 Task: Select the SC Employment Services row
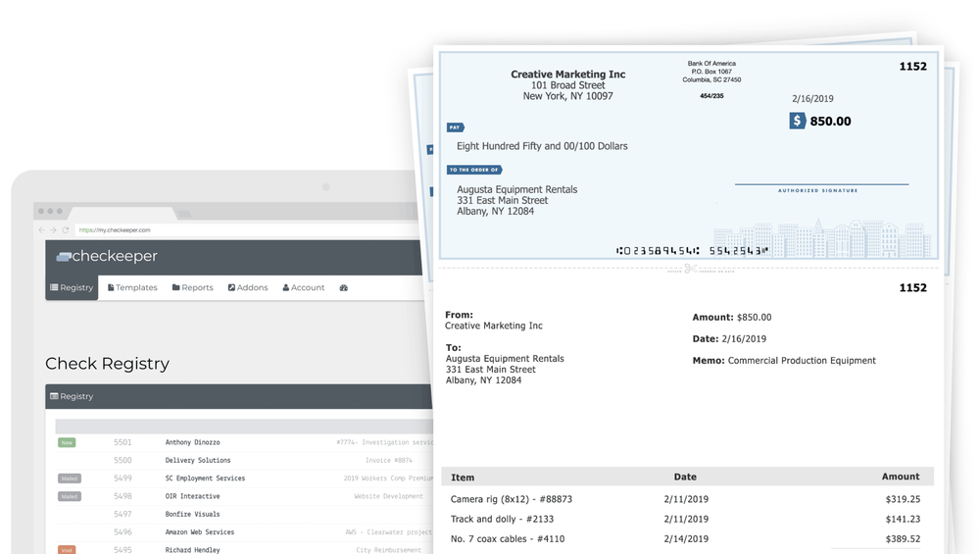(x=244, y=478)
